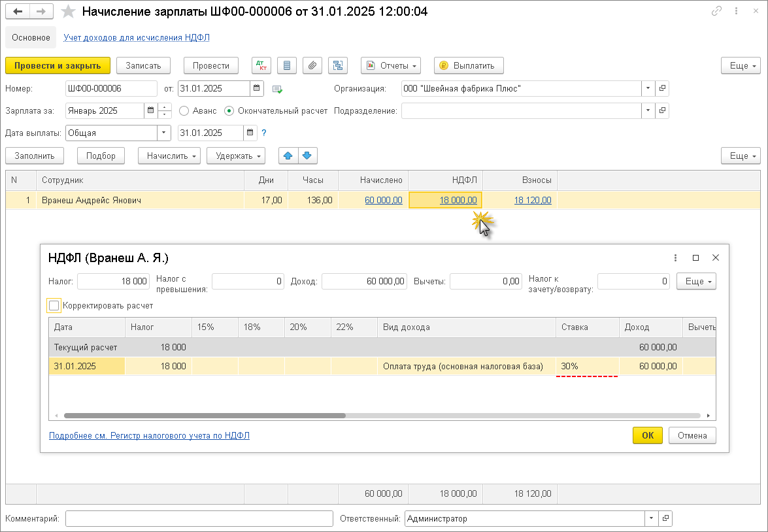The height and width of the screenshot is (532, 768).
Task: Go back with the left arrow
Action: click(18, 11)
